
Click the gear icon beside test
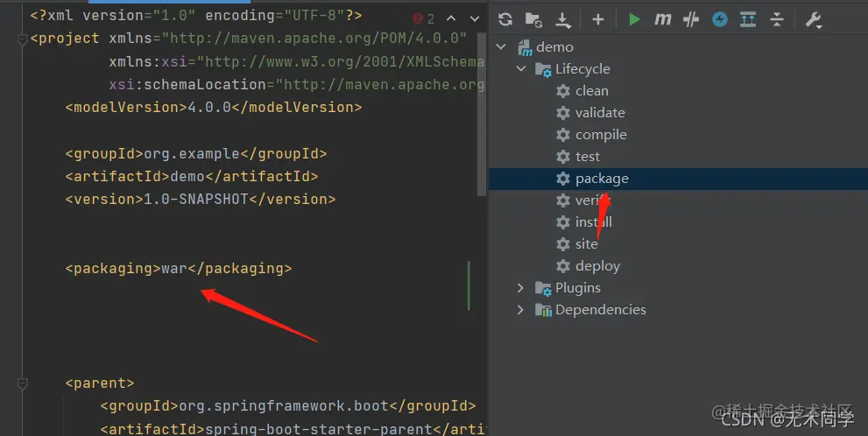[x=563, y=157]
